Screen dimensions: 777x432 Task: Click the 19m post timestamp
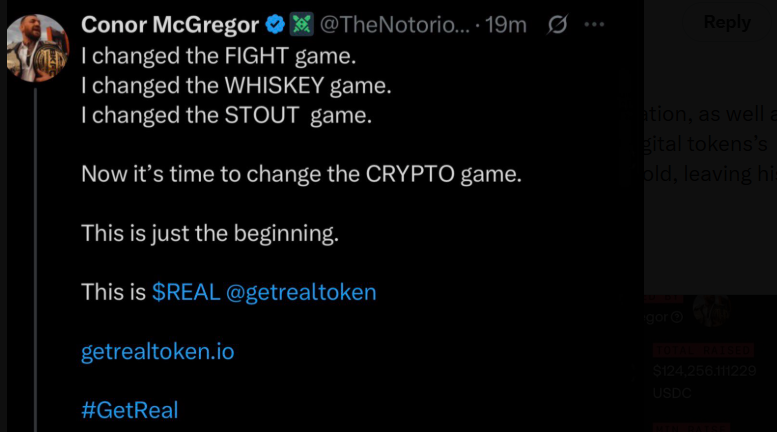(506, 25)
